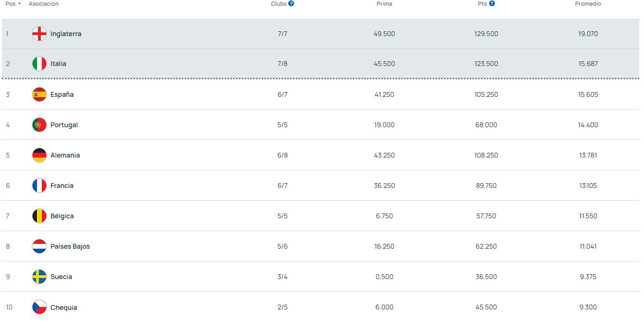This screenshot has height=326, width=644.
Task: Open the Francia association entry
Action: [x=62, y=186]
